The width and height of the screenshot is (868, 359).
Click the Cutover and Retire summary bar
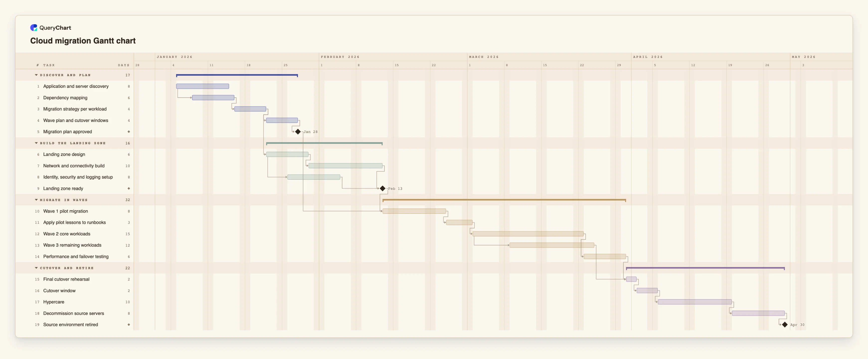705,268
